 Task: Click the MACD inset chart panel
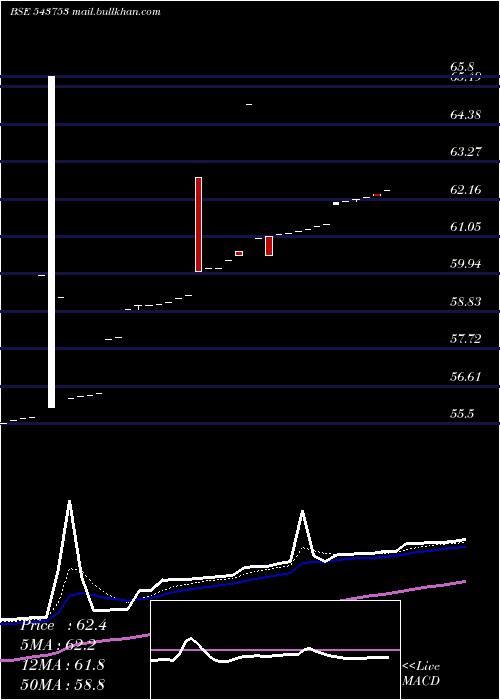click(275, 650)
